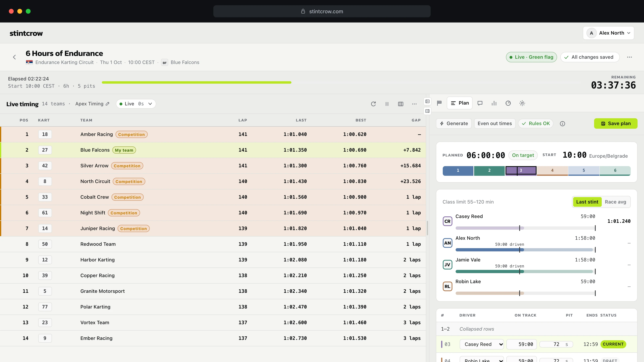Click the Rules OK badge
Image resolution: width=644 pixels, height=362 pixels.
point(536,123)
